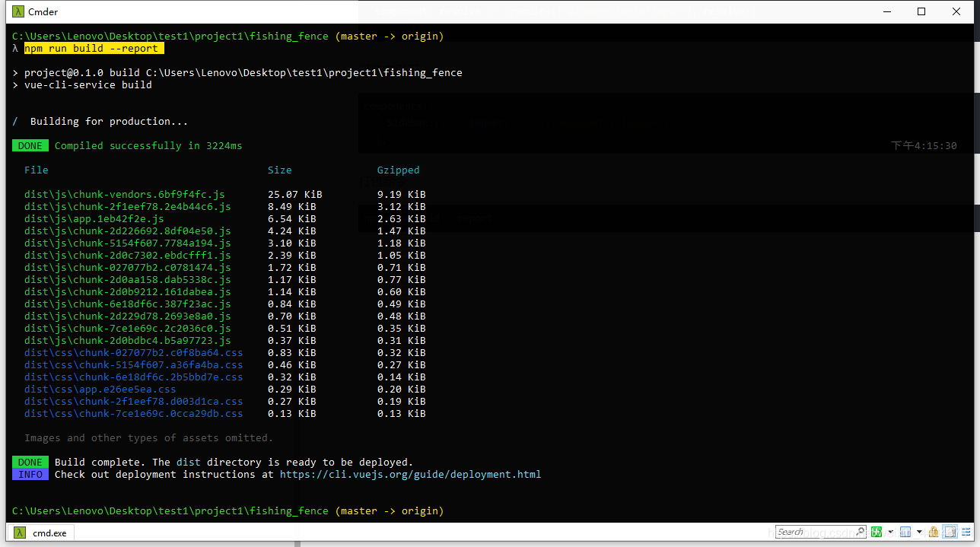
Task: Create a new console with green plus icon
Action: pos(877,532)
